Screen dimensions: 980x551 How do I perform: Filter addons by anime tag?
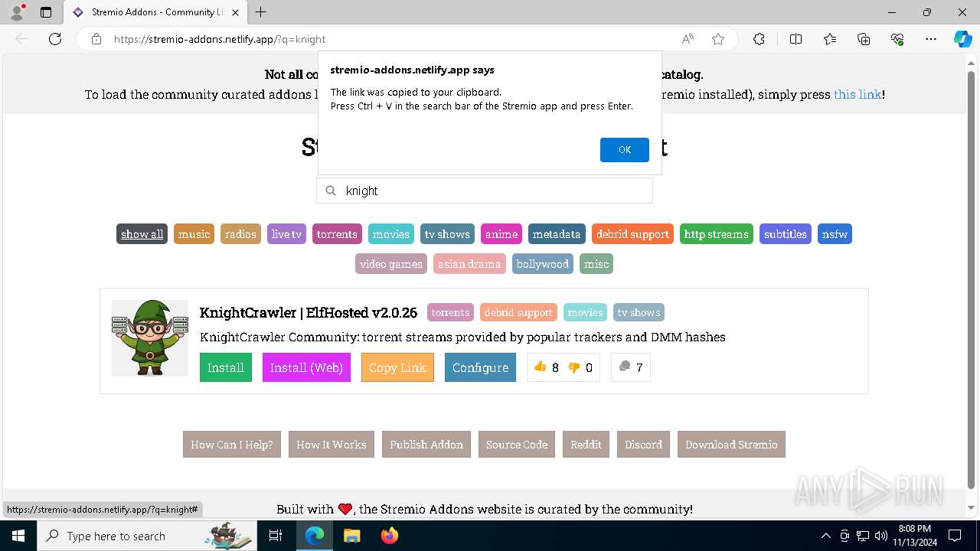pos(501,234)
